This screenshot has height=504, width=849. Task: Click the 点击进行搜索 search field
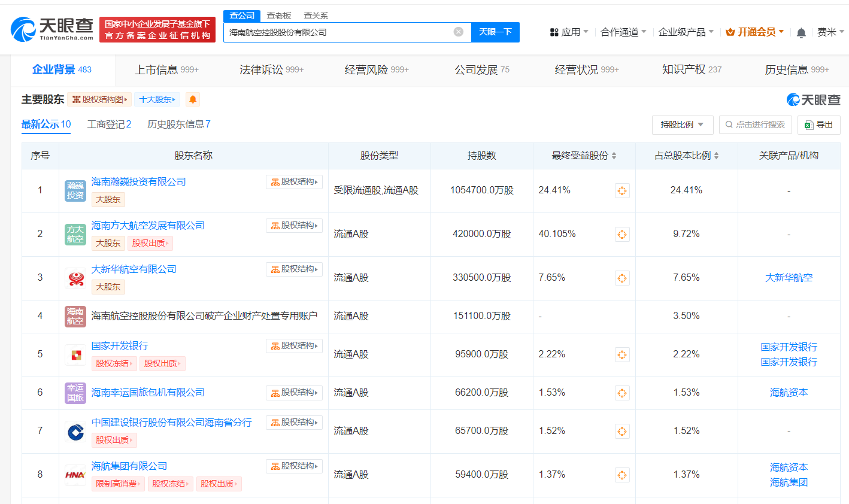[755, 125]
